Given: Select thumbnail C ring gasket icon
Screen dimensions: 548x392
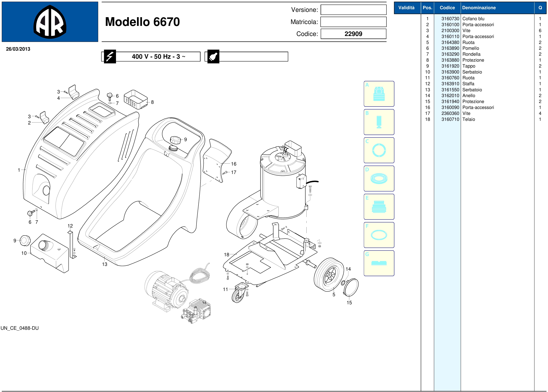Looking at the screenshot, I should click(x=379, y=150).
